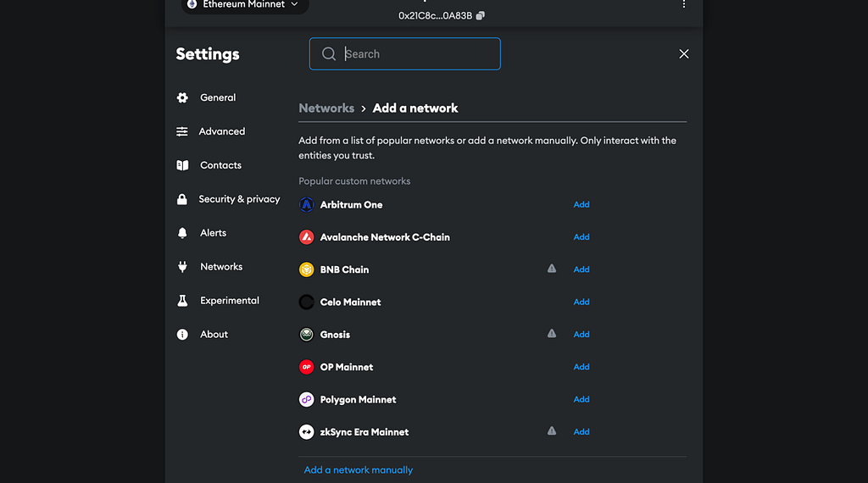Open Advanced settings
This screenshot has height=483, width=868.
[222, 131]
